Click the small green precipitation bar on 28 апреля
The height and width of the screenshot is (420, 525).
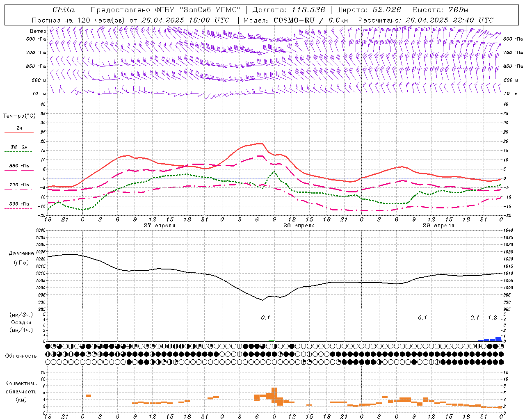pos(272,340)
